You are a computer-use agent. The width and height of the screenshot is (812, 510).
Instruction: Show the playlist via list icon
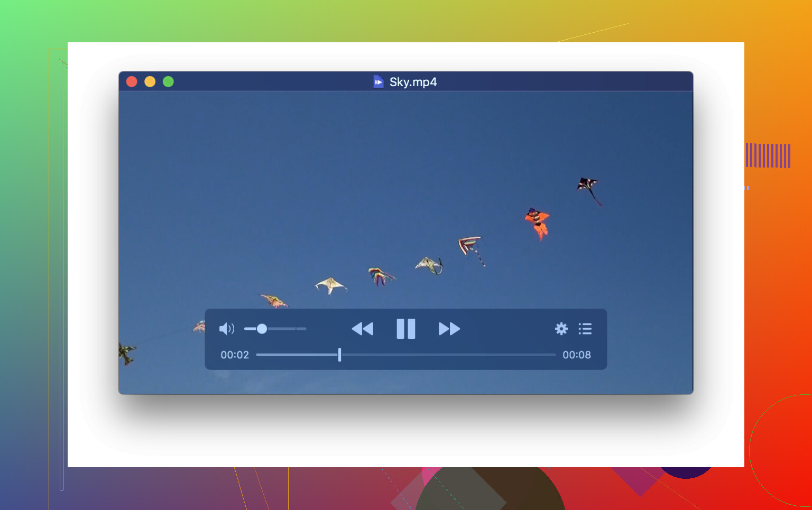585,329
